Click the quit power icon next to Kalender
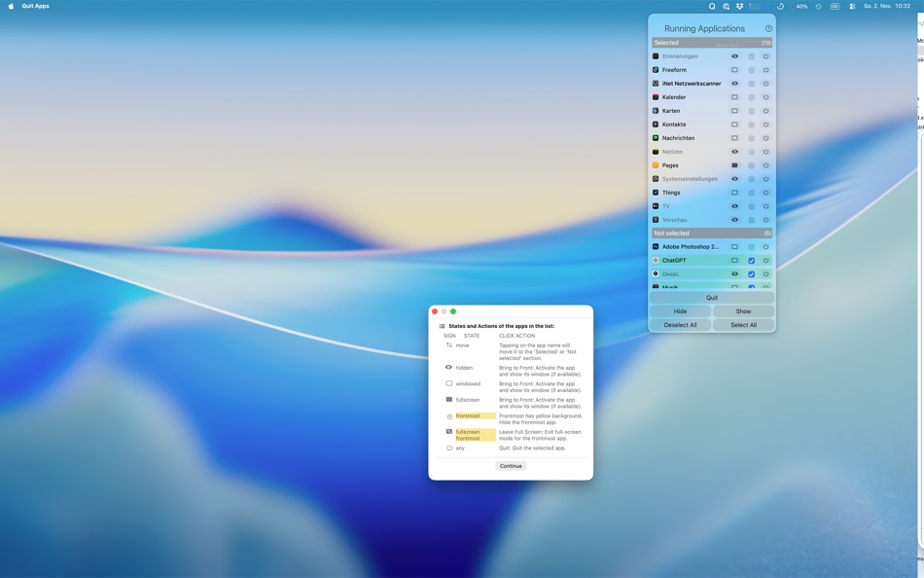This screenshot has height=578, width=924. coord(765,96)
